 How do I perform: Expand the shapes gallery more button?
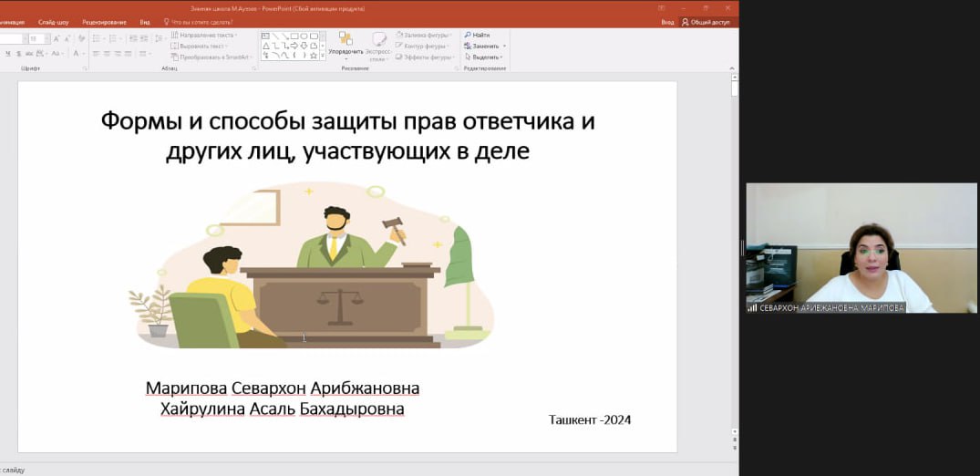[322, 56]
